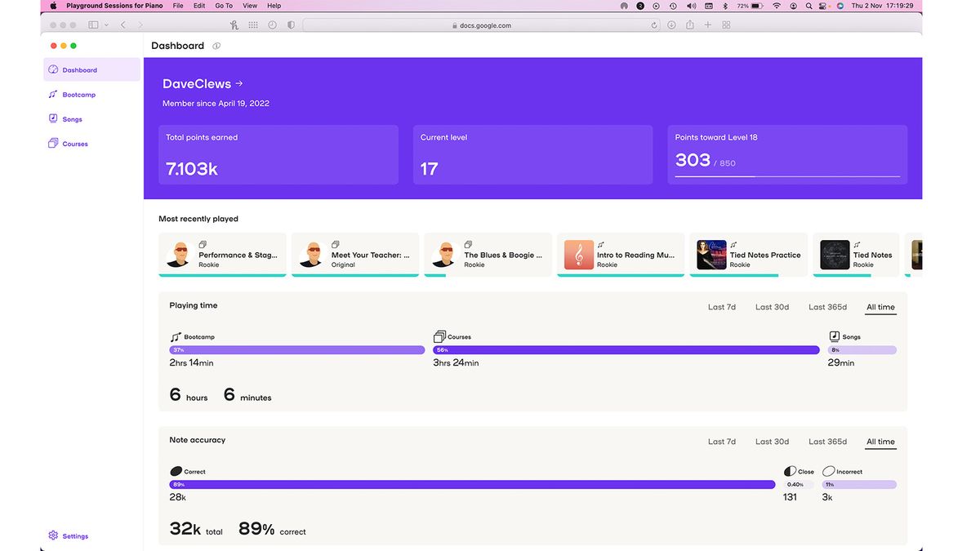Screen dimensions: 980x551
Task: Click the info icon beside Dashboard title
Action: (216, 46)
